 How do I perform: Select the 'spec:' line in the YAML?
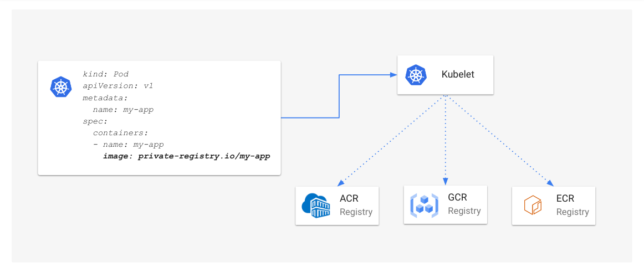pyautogui.click(x=95, y=121)
